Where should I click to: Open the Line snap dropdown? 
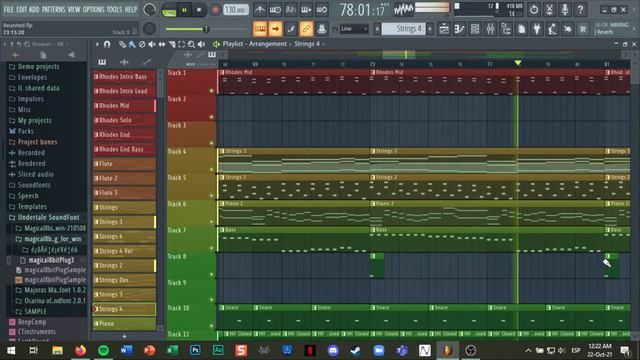tap(354, 29)
